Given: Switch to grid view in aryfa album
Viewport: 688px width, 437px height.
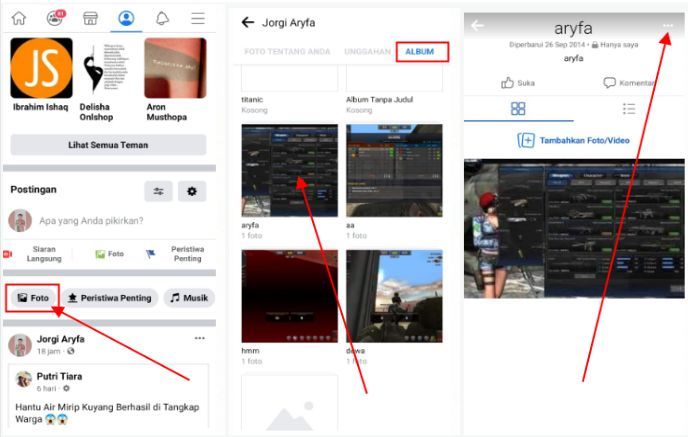Looking at the screenshot, I should pyautogui.click(x=518, y=109).
